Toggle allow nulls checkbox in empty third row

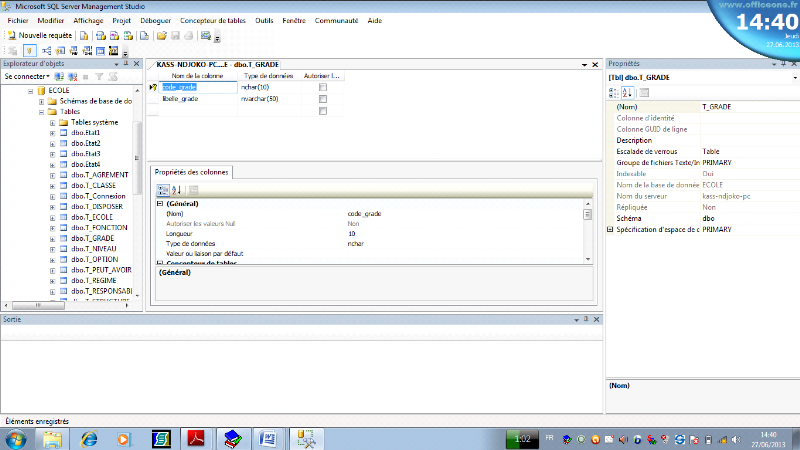[323, 111]
